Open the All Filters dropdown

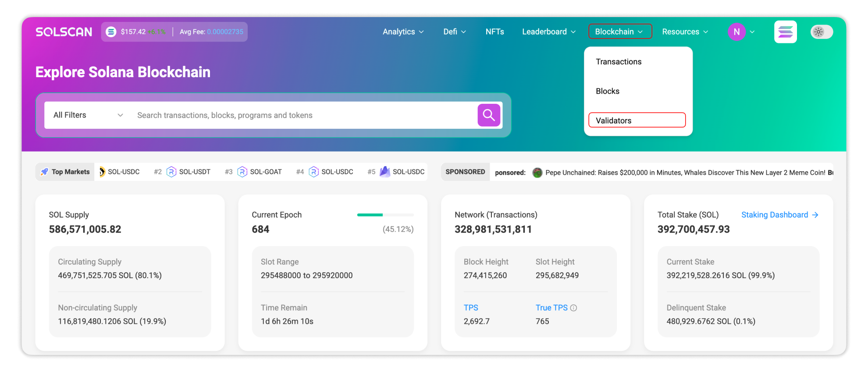[88, 115]
